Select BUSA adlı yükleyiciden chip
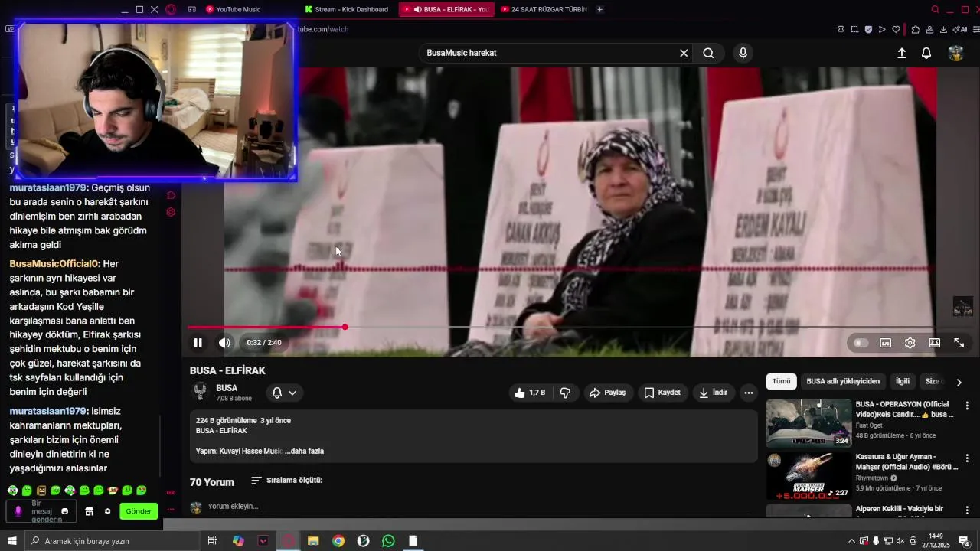 843,381
